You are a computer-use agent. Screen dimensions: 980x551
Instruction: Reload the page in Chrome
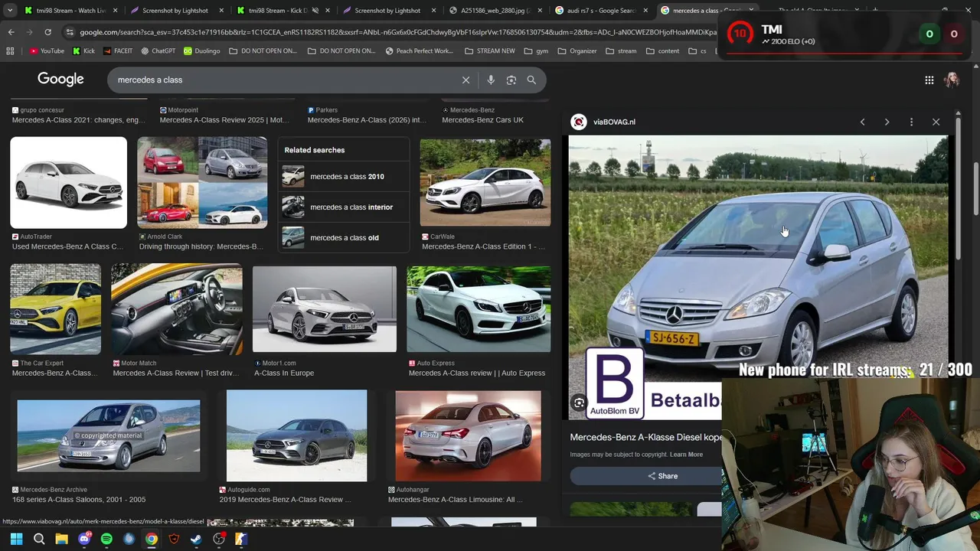tap(47, 32)
